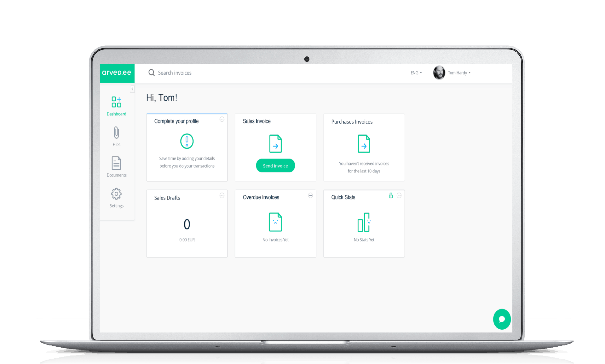Click the Sales Drafts card title
This screenshot has width=605, height=364.
pyautogui.click(x=167, y=198)
